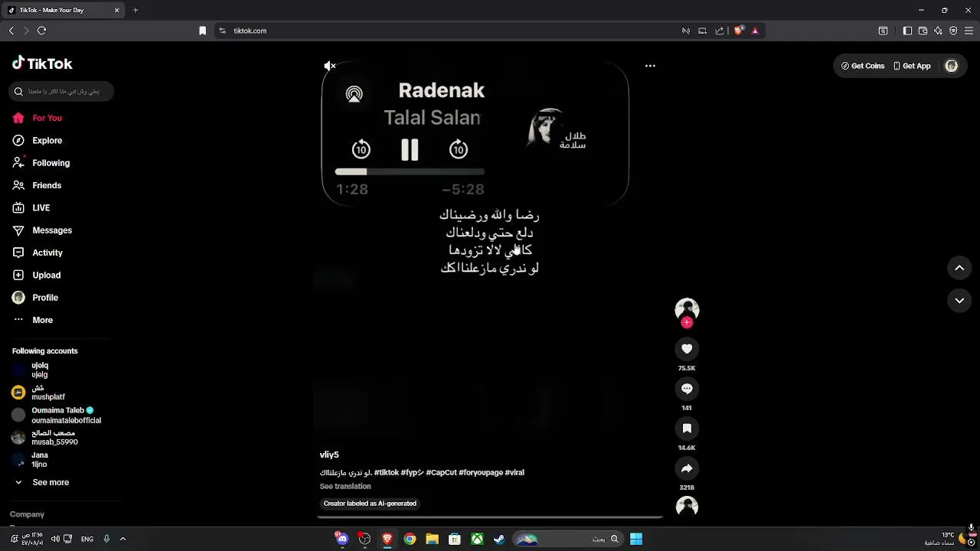Open Chrome from the taskbar
The image size is (980, 551).
coord(410,539)
